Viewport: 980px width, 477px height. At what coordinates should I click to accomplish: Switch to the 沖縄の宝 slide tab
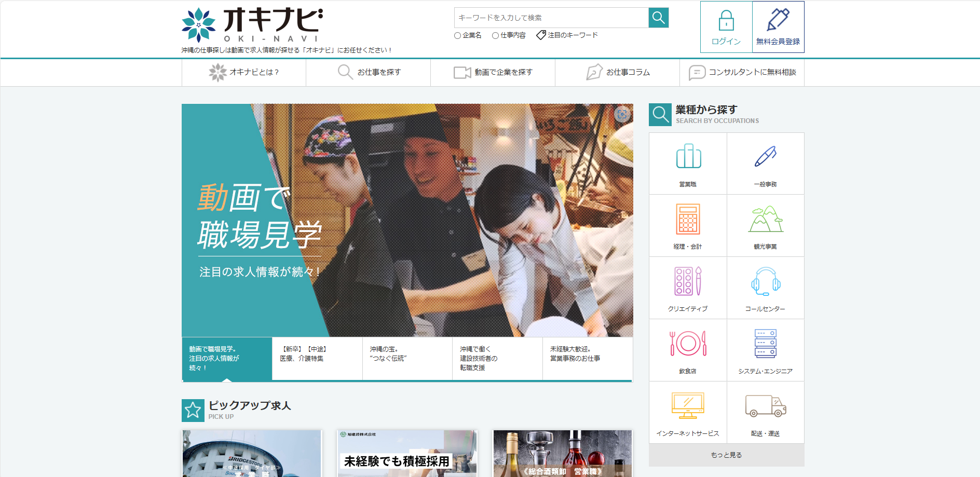click(x=407, y=359)
